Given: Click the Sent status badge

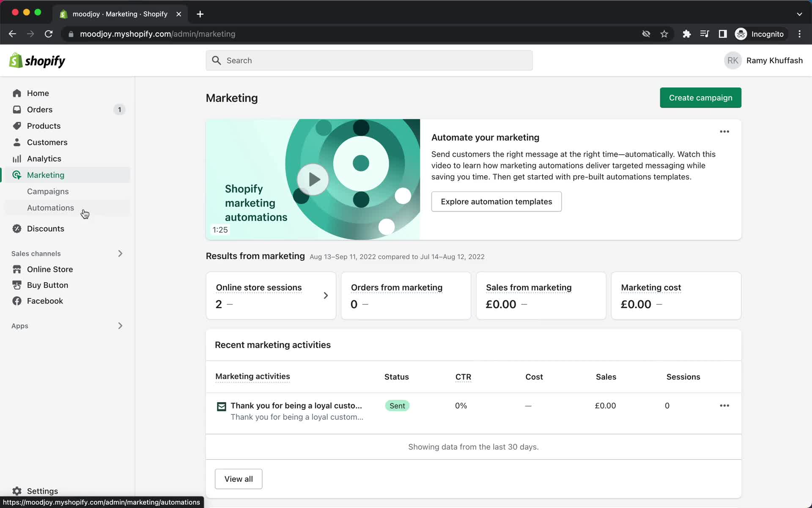Looking at the screenshot, I should 397,406.
